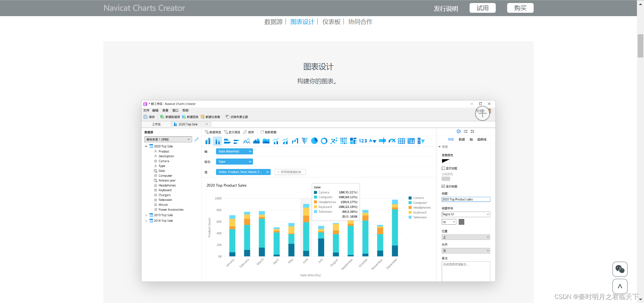644x303 pixels.
Task: Open the cube properties panel icon
Action: tap(459, 131)
